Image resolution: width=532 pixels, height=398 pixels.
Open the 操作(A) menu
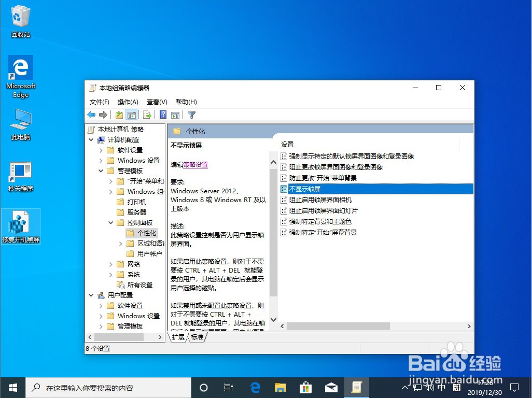(x=128, y=102)
